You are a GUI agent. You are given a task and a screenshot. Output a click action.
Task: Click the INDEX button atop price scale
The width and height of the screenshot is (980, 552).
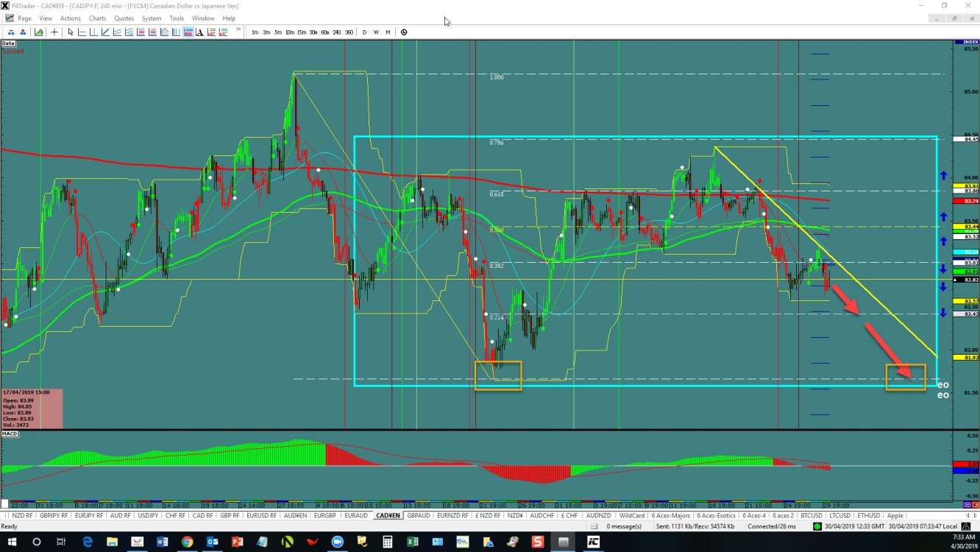coord(966,42)
